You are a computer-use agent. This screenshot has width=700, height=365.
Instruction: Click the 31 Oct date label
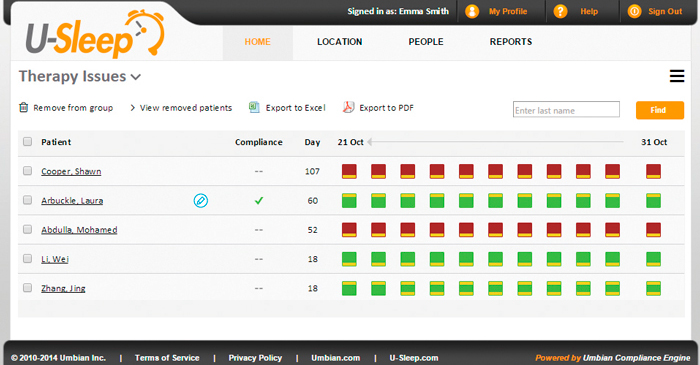(654, 142)
